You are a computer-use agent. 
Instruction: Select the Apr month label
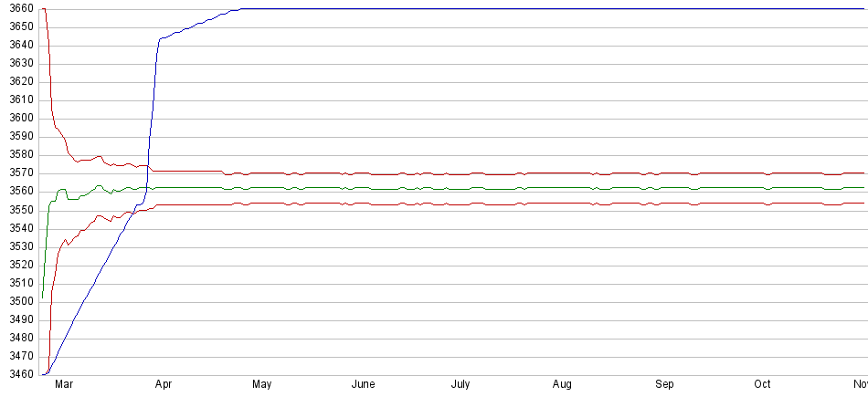click(x=164, y=385)
